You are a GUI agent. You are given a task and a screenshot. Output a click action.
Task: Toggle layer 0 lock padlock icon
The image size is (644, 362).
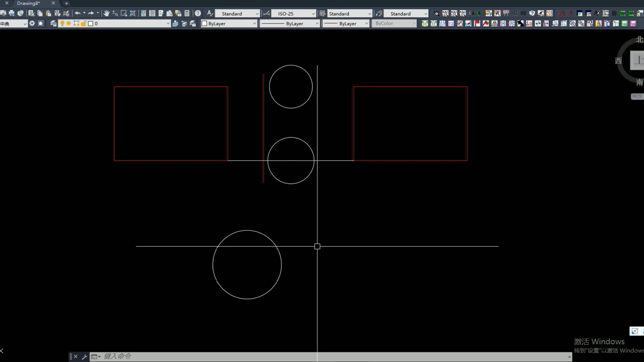(83, 23)
